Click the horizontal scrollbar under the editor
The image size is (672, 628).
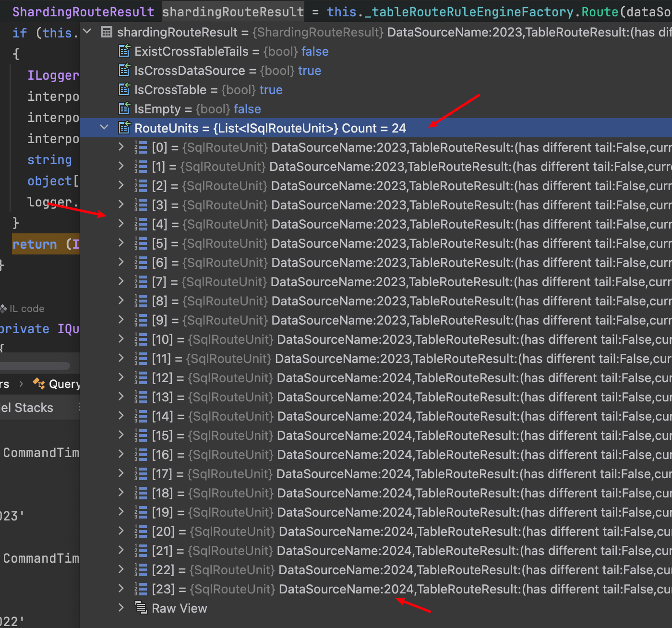coord(35,366)
